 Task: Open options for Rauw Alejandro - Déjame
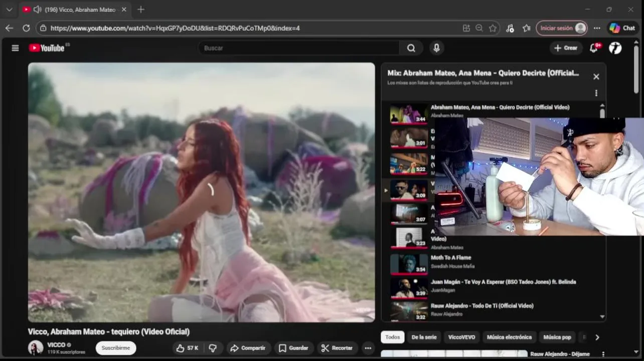click(602, 354)
